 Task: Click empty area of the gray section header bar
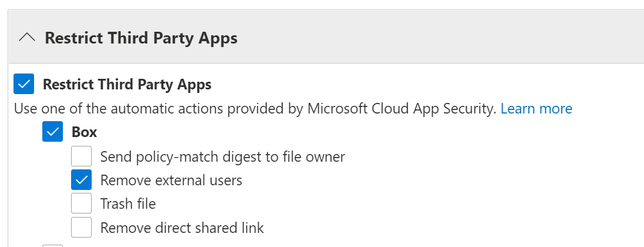click(x=441, y=38)
